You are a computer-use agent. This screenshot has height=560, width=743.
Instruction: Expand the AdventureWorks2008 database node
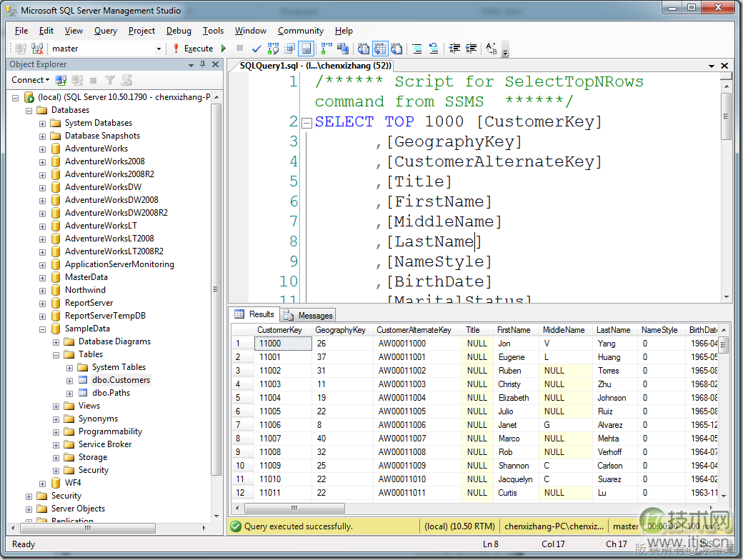click(x=43, y=162)
